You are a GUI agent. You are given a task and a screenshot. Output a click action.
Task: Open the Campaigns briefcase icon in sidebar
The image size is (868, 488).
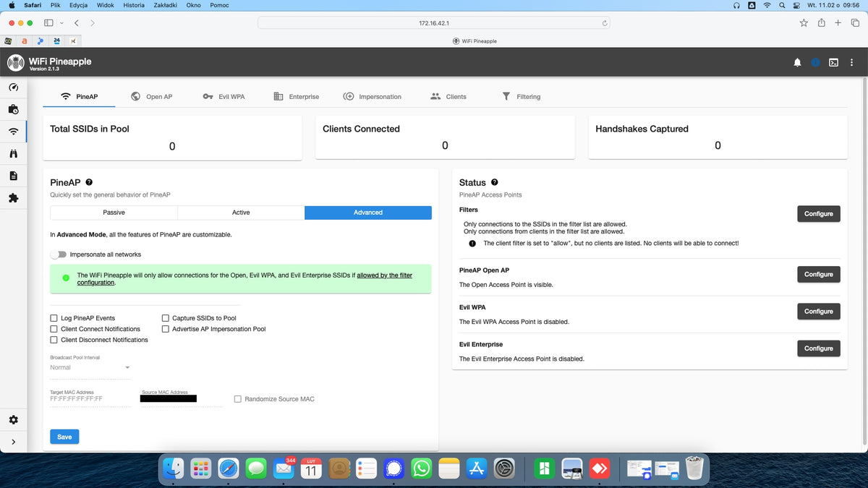click(13, 109)
